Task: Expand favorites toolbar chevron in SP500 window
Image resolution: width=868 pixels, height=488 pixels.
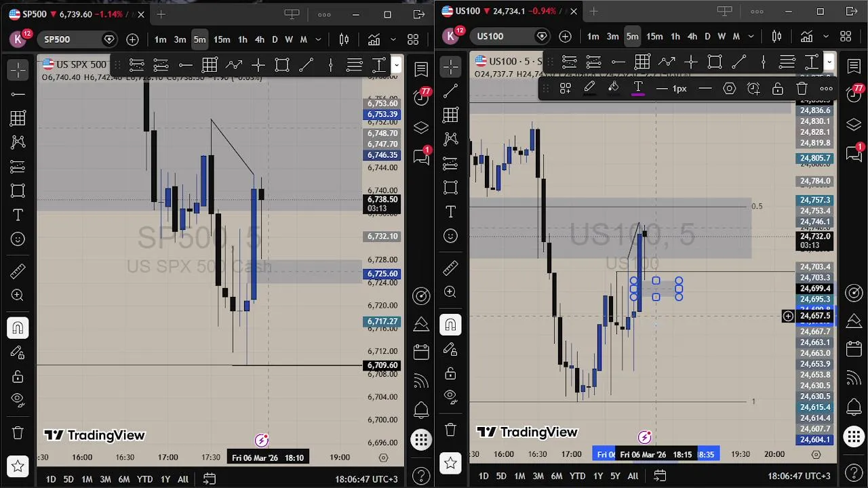Action: point(396,65)
